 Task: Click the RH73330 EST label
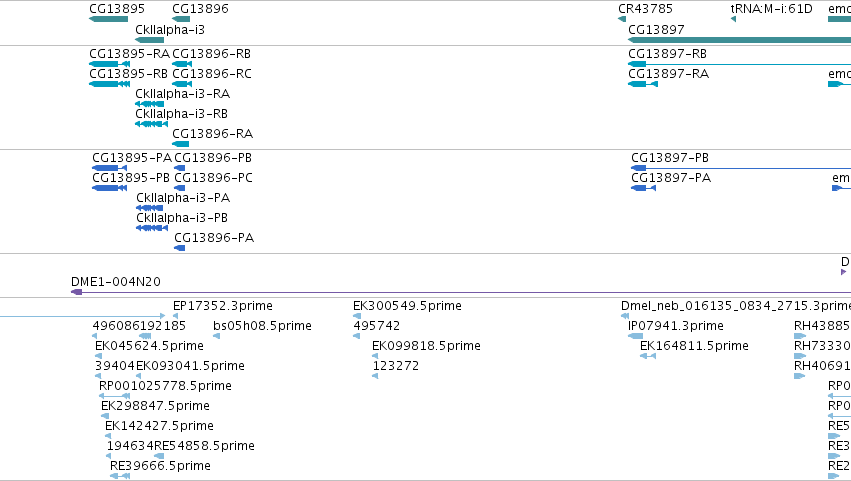[x=822, y=346]
